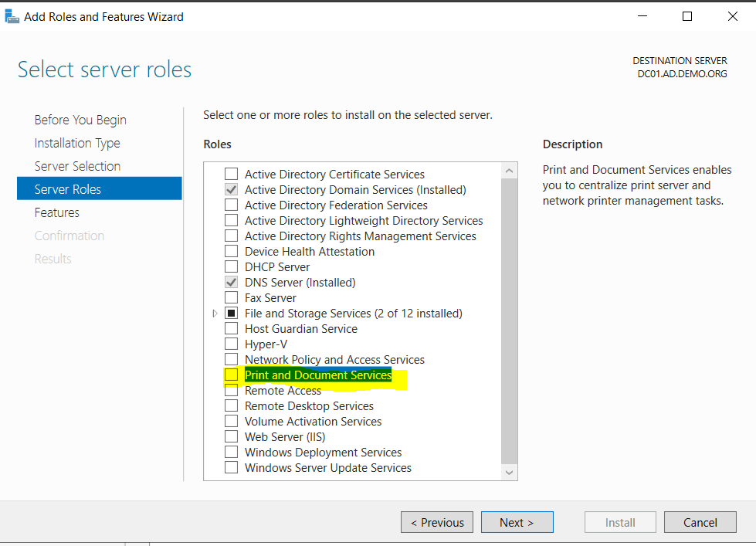Click the Next button
Image resolution: width=756 pixels, height=546 pixels.
click(x=517, y=522)
